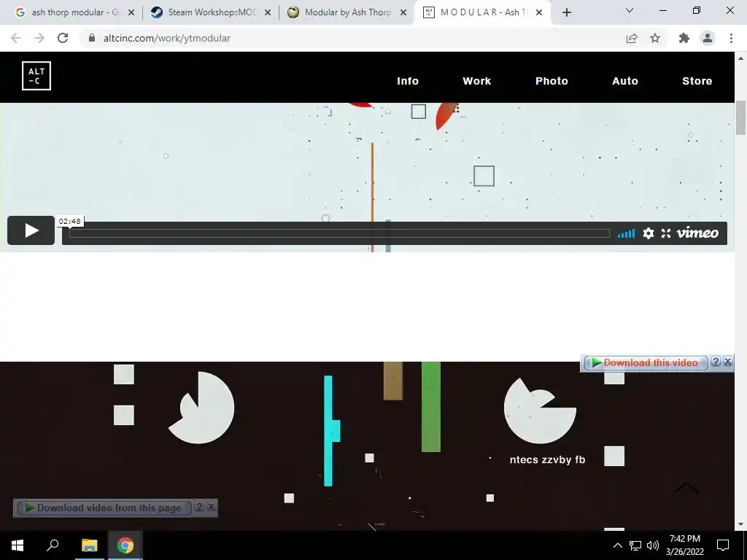Viewport: 747px width, 560px height.
Task: Share this page icon
Action: (632, 38)
